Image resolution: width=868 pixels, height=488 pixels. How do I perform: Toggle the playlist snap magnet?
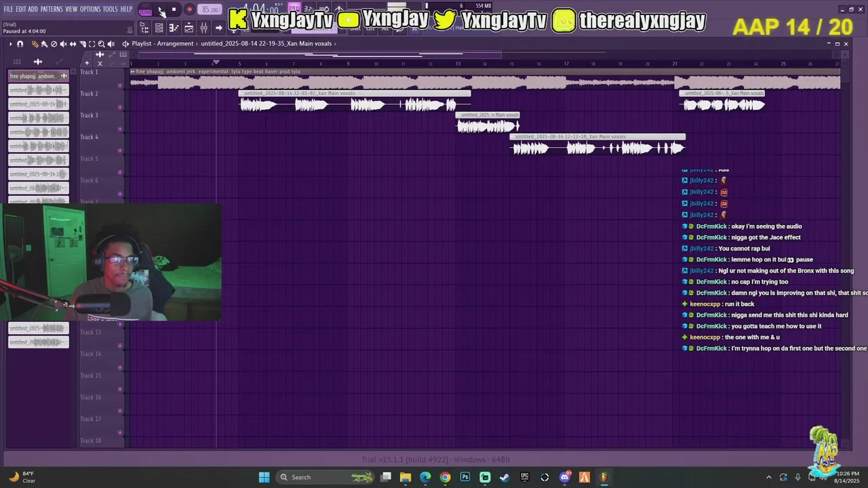tap(20, 44)
